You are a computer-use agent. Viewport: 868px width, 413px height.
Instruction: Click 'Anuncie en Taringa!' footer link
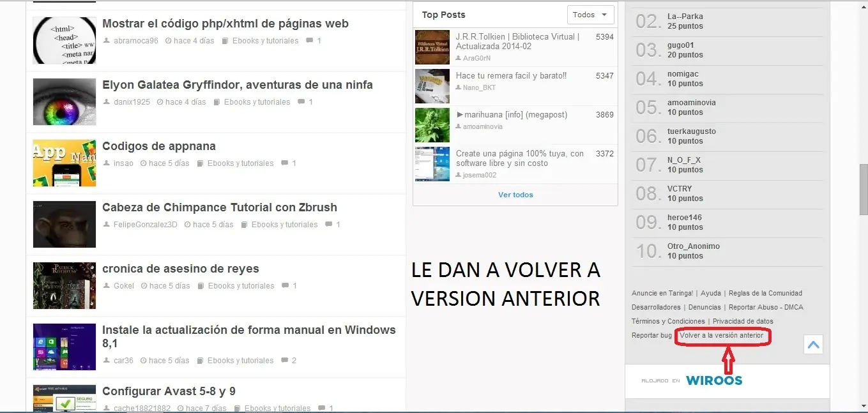pos(662,294)
